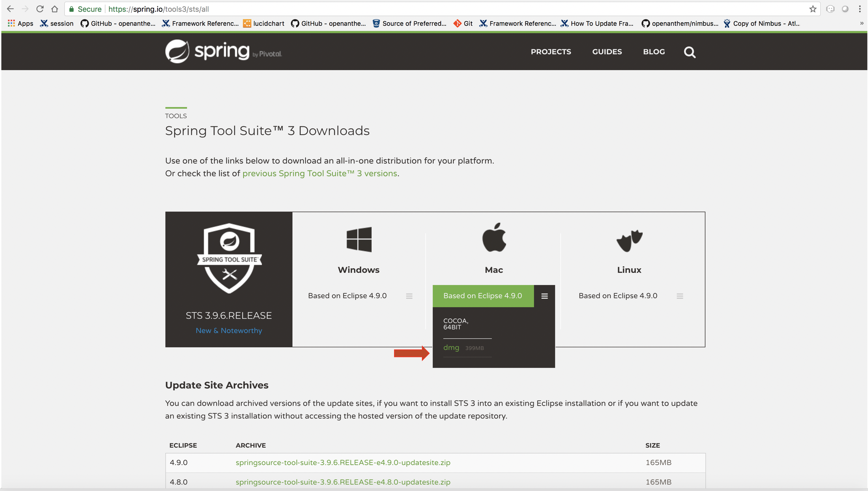
Task: Open the site search magnifier icon
Action: coord(689,52)
